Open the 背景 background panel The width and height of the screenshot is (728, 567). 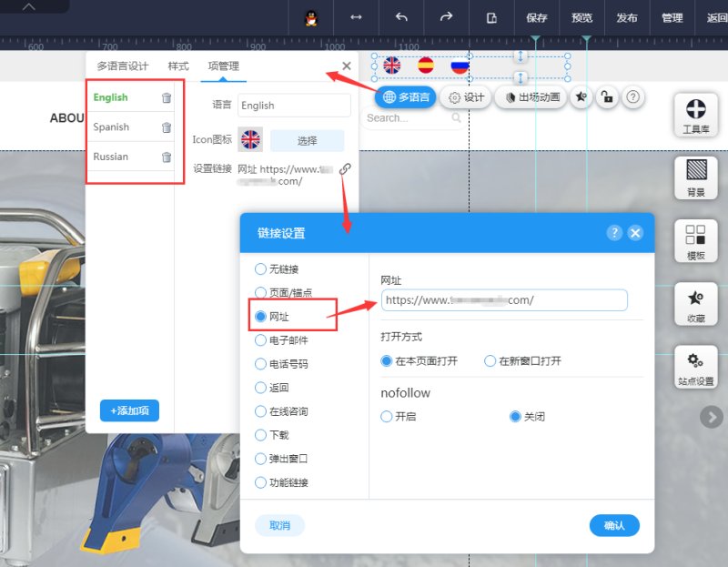point(695,178)
